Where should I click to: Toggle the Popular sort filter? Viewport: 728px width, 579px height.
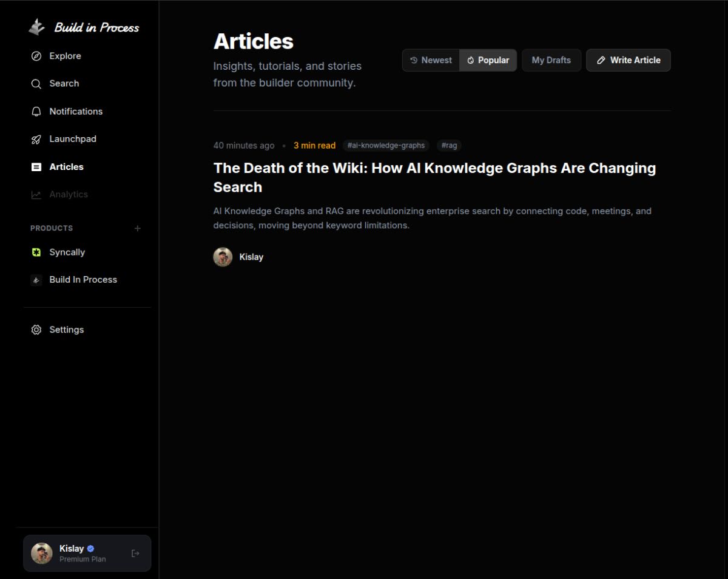488,60
